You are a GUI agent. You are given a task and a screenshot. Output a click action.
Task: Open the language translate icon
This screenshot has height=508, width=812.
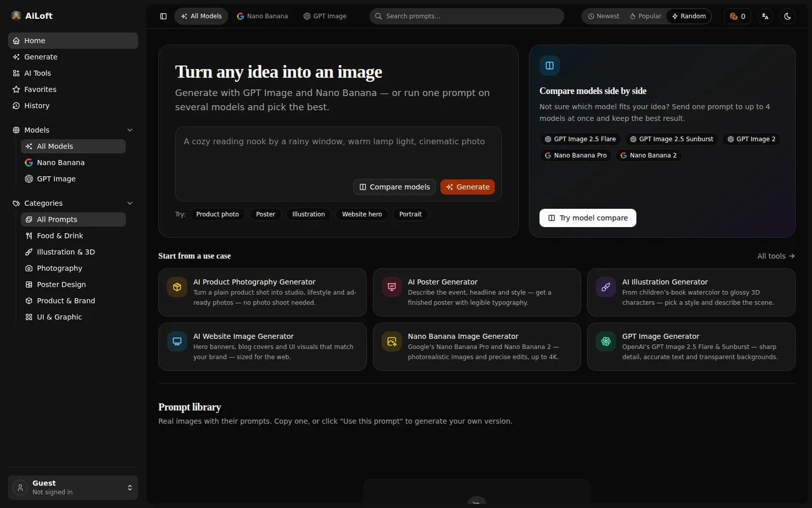765,16
